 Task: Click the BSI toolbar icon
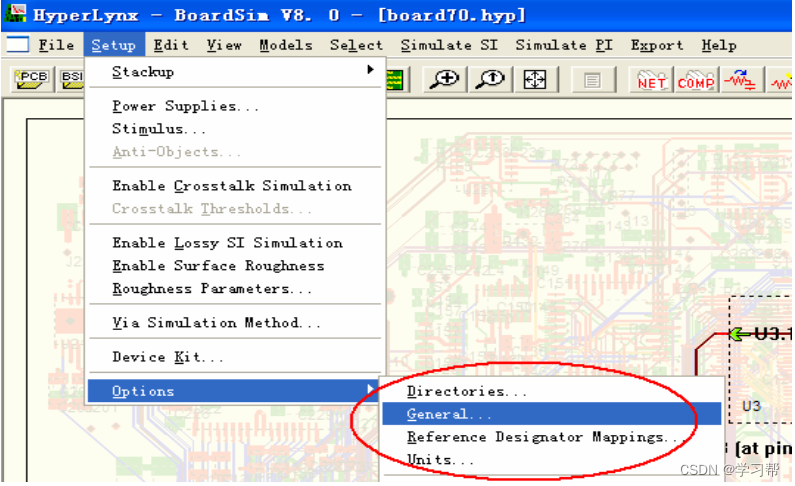pos(71,80)
